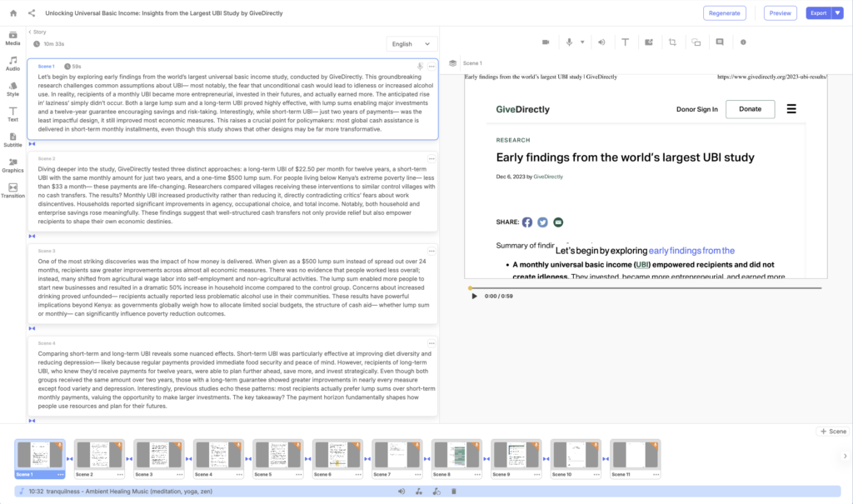Click the info icon in preview toolbar
Screen dimensions: 853x504
tap(743, 42)
